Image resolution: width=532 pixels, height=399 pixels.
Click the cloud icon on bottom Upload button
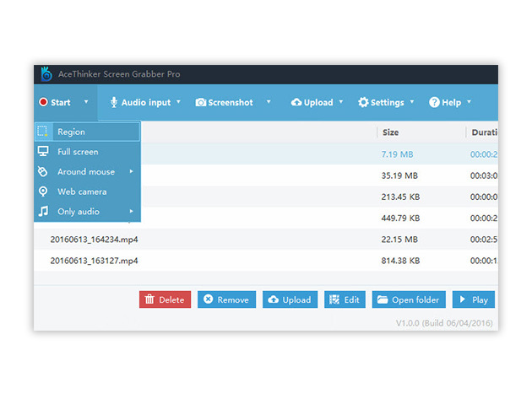pos(273,299)
